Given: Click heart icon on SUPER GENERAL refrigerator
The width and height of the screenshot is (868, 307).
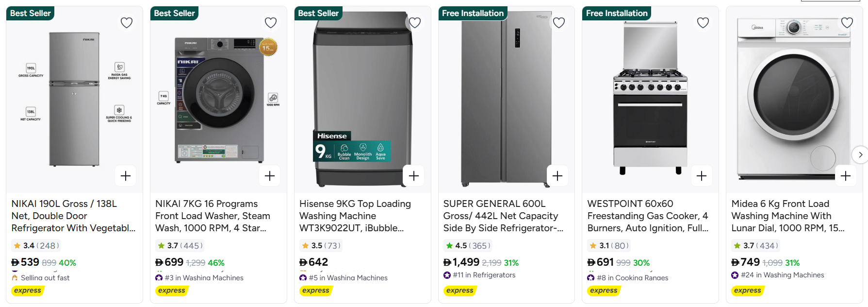Looking at the screenshot, I should click(559, 23).
